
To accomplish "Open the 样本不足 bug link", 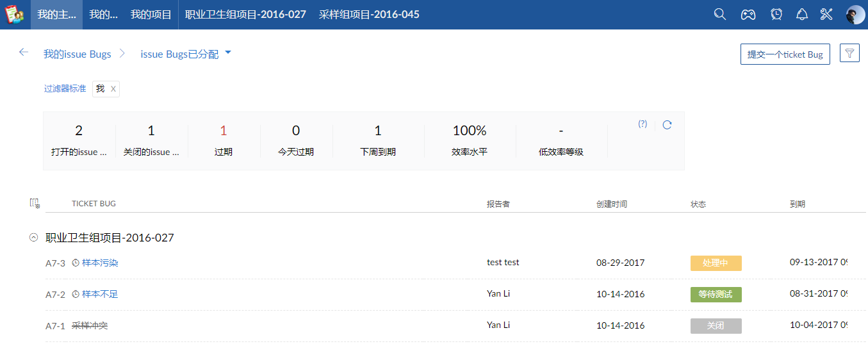I will pos(100,294).
